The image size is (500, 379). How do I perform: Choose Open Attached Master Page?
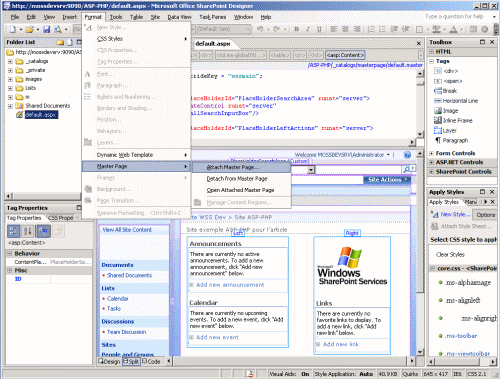tap(241, 190)
